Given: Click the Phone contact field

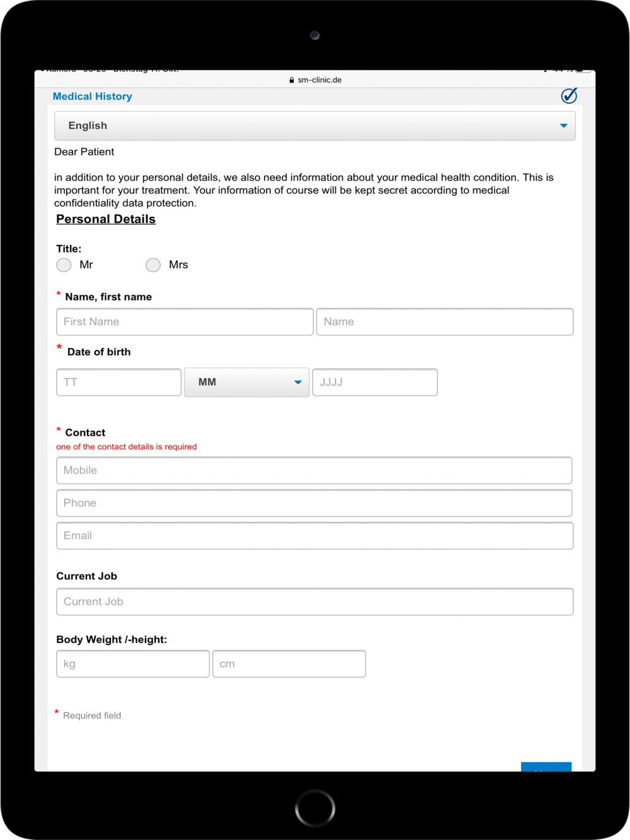Looking at the screenshot, I should click(x=314, y=503).
